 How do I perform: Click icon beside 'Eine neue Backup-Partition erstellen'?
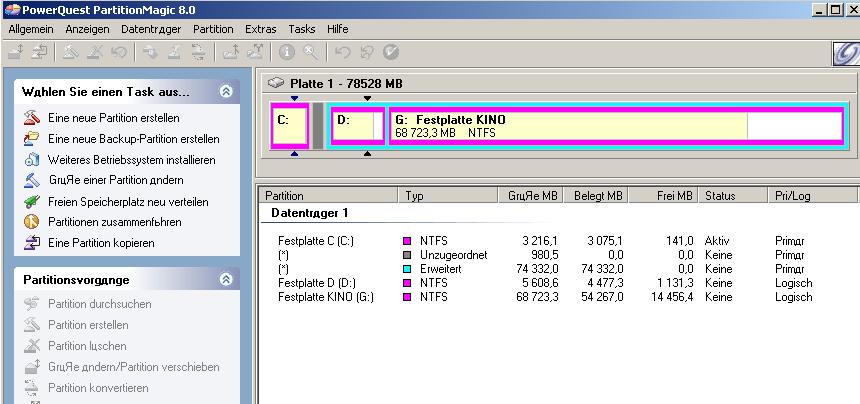click(32, 139)
